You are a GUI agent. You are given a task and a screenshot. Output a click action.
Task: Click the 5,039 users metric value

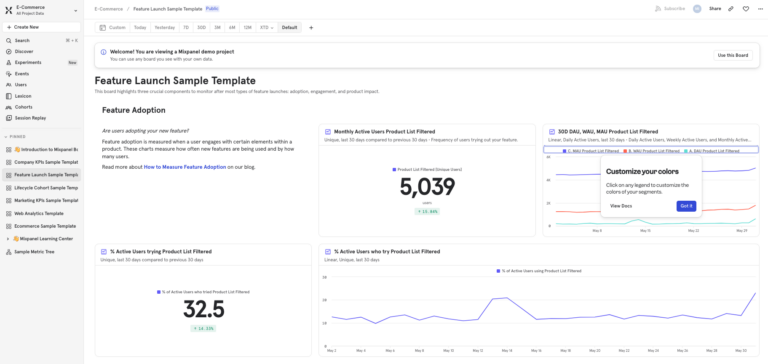(427, 187)
